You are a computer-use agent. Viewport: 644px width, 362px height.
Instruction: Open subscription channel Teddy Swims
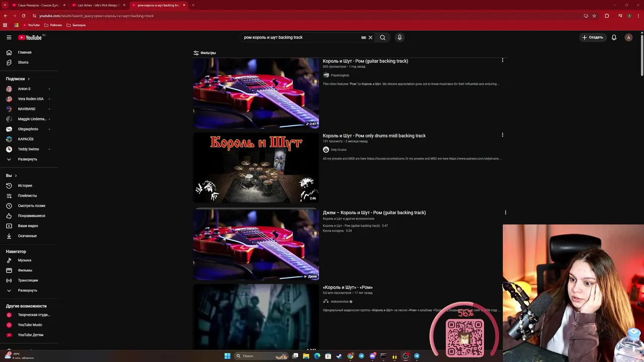(28, 149)
